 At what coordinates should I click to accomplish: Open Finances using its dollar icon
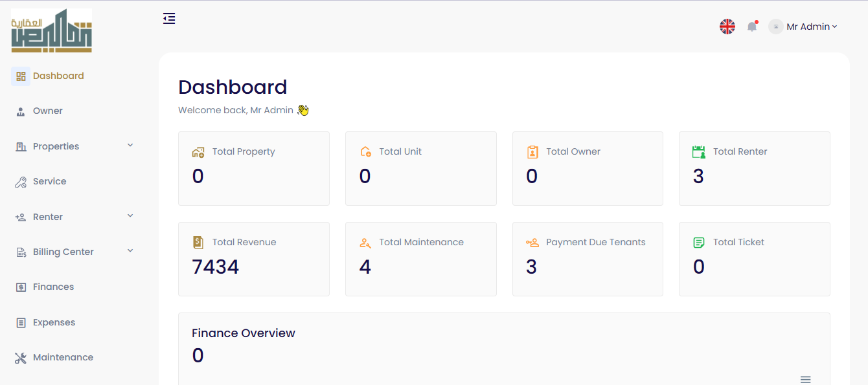[x=20, y=287]
